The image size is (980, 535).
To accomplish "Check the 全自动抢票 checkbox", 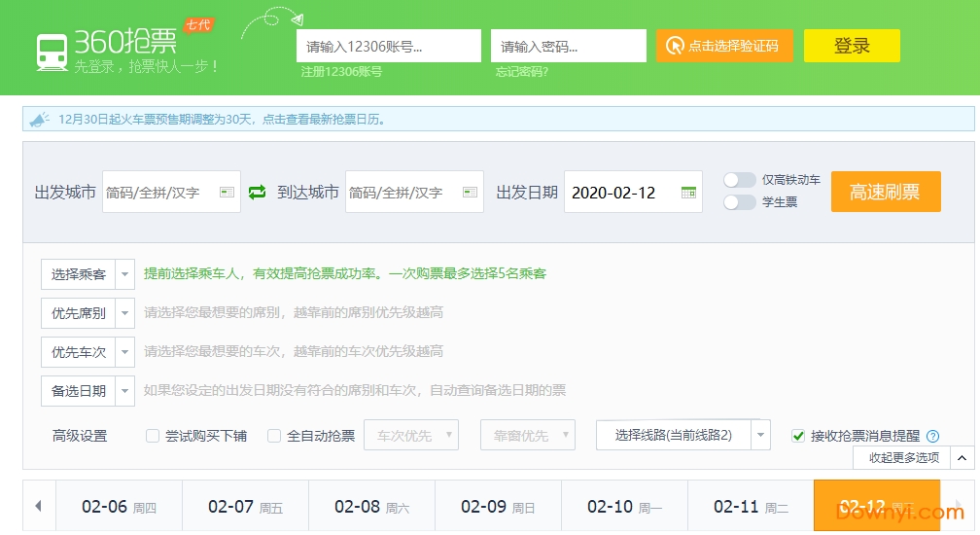I will click(x=274, y=436).
